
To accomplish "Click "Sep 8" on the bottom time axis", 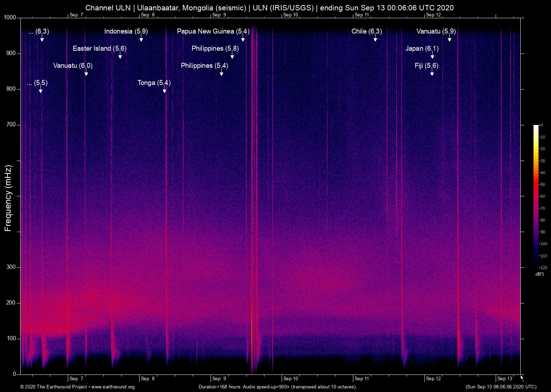I will pyautogui.click(x=148, y=378).
